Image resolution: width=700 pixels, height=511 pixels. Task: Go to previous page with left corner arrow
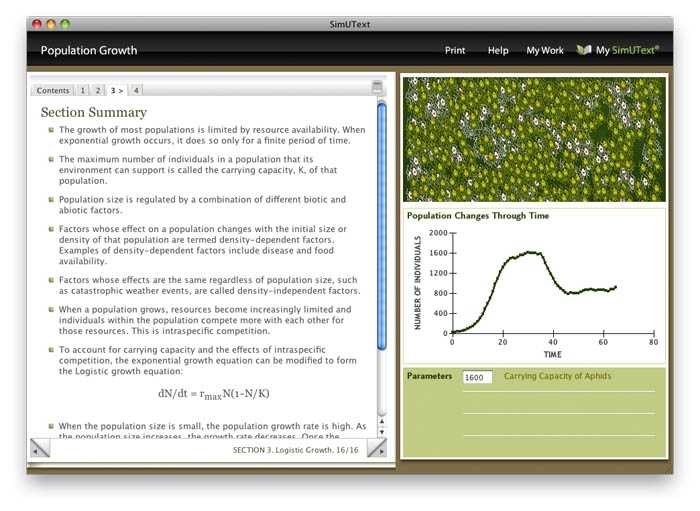pyautogui.click(x=40, y=449)
